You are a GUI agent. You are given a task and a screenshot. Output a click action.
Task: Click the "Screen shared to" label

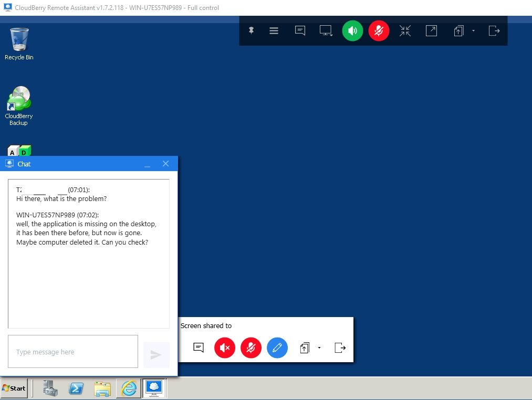pyautogui.click(x=206, y=325)
